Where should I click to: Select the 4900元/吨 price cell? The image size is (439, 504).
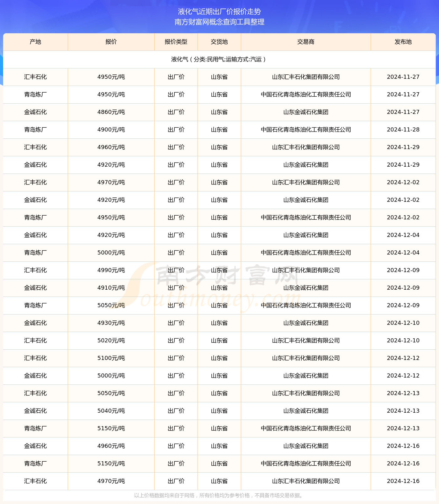click(x=111, y=130)
